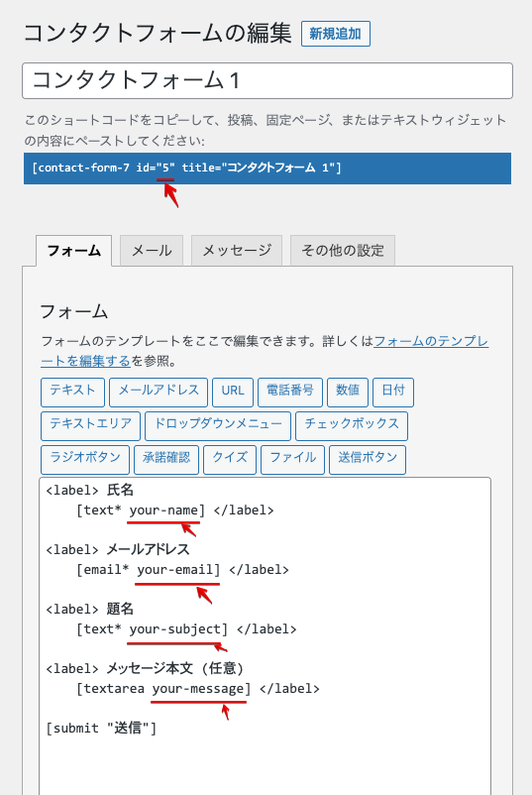Image resolution: width=532 pixels, height=795 pixels.
Task: Add a 数値 field tag
Action: 348,392
